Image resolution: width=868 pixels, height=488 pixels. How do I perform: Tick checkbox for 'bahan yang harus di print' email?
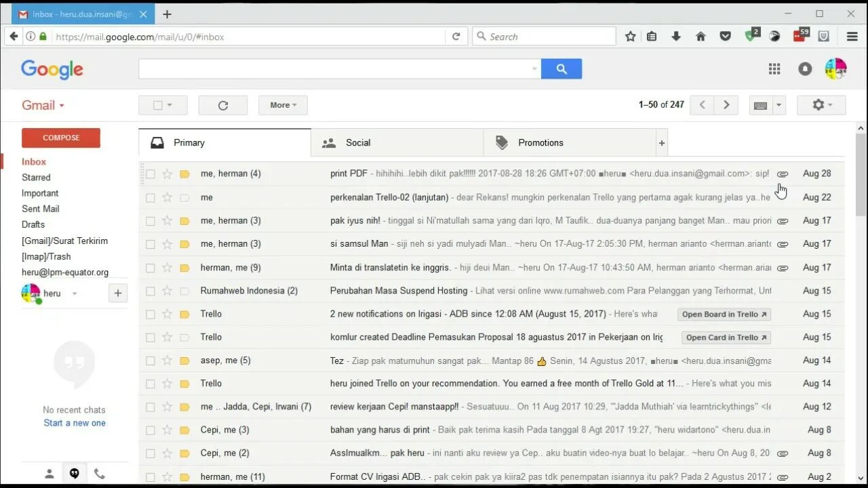tap(151, 430)
